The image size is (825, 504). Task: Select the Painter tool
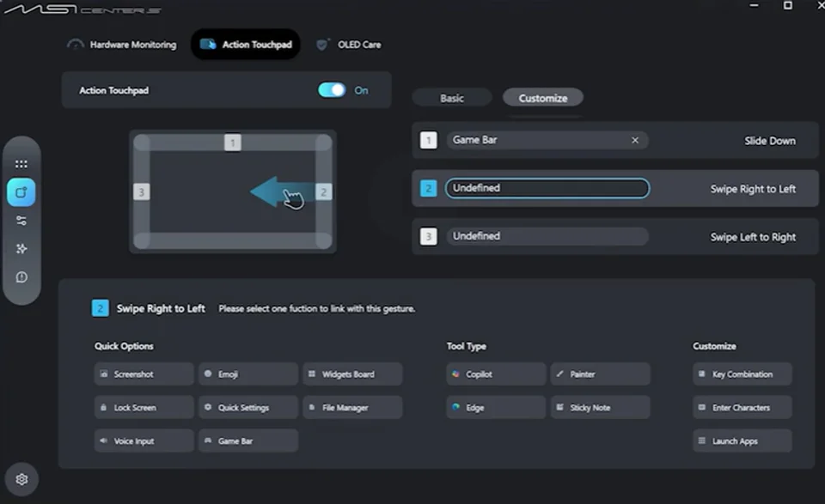tap(601, 374)
